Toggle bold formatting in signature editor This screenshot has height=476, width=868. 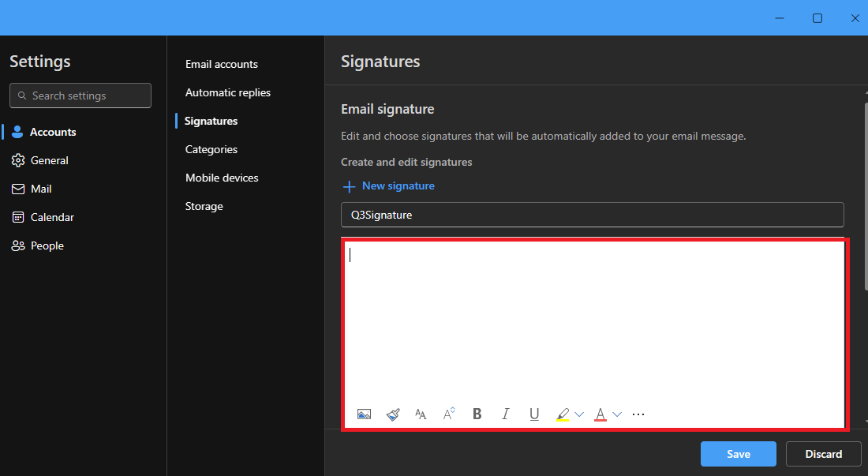[x=477, y=414]
